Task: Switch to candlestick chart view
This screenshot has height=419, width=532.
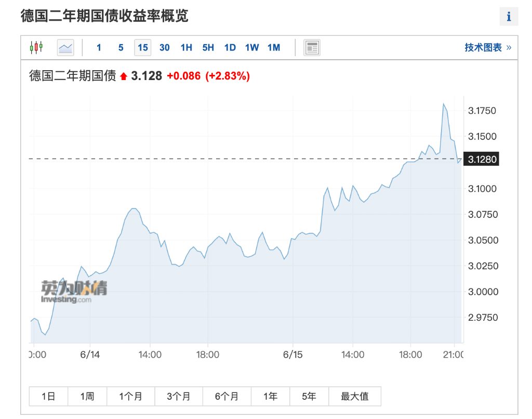Action: click(36, 47)
